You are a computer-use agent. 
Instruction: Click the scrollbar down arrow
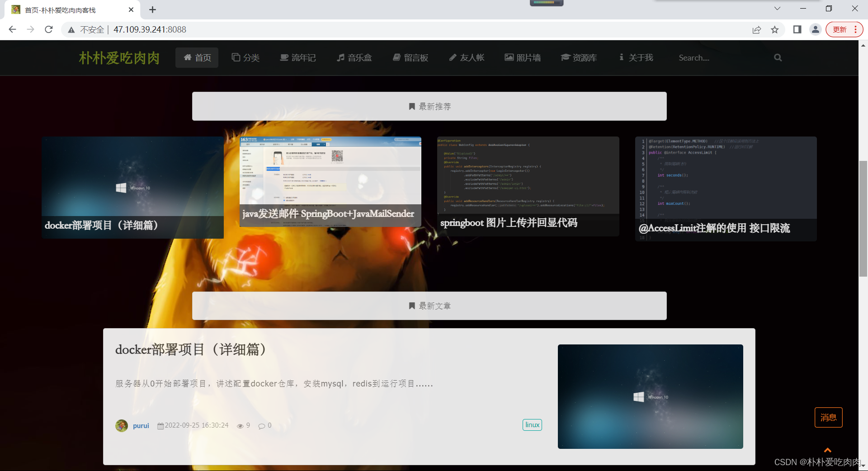coord(863,465)
